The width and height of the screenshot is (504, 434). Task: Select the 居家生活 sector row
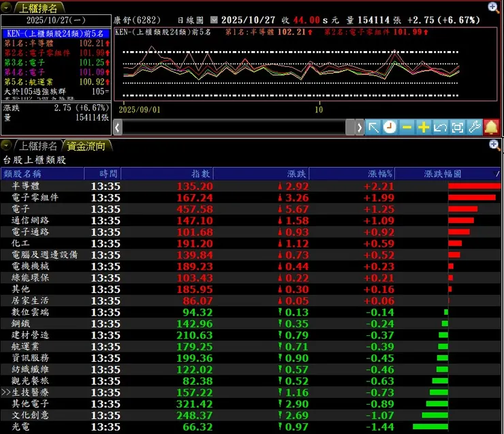[x=251, y=300]
